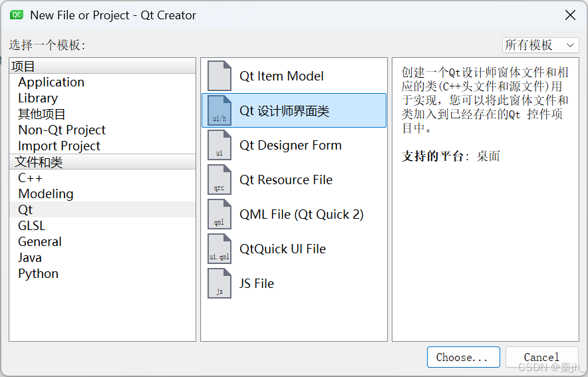Screen dimensions: 588x377
Task: Select the Python category
Action: coord(102,273)
